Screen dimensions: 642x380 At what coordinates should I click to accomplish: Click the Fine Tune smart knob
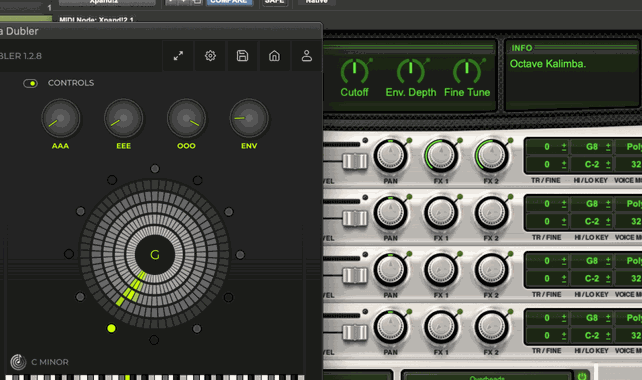click(467, 72)
